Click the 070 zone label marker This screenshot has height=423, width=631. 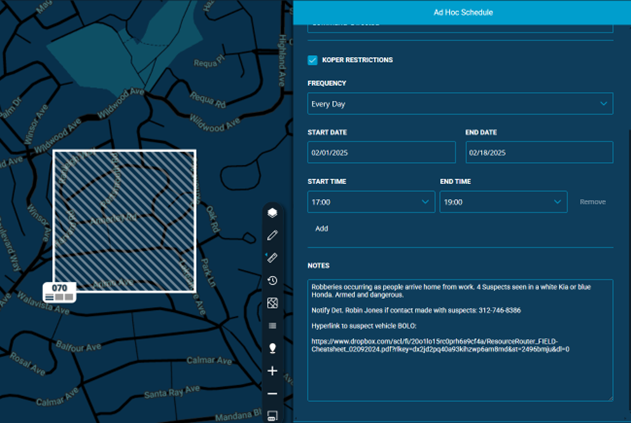[60, 292]
